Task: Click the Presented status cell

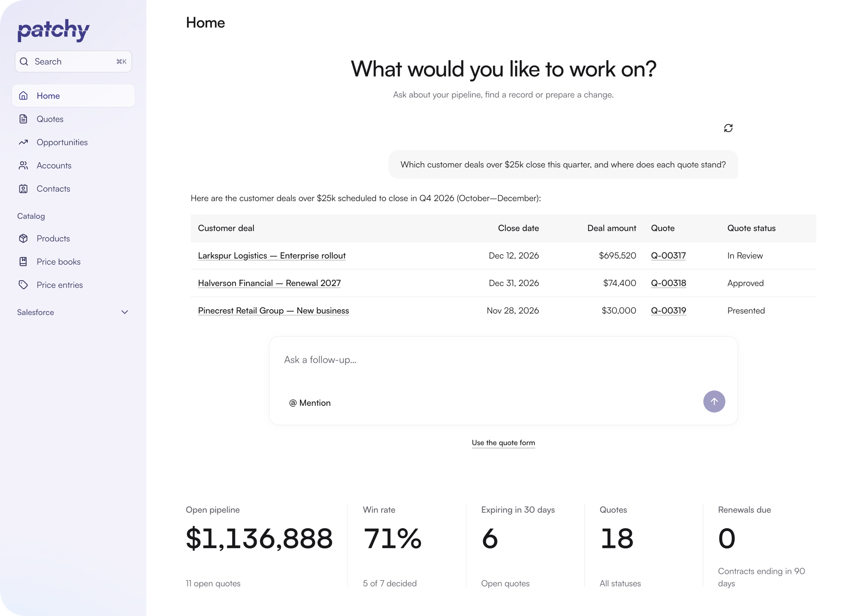Action: 746,311
